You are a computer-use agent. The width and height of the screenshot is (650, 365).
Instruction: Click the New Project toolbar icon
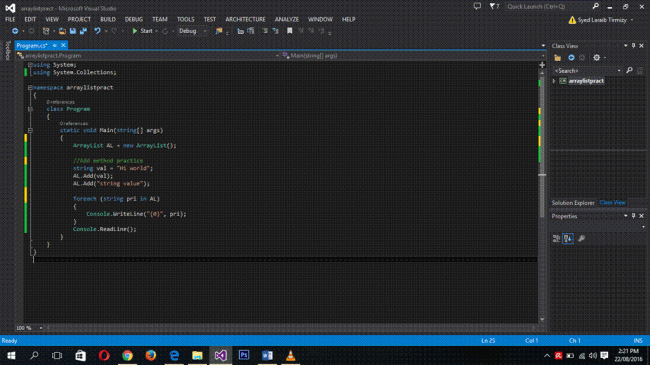[46, 31]
